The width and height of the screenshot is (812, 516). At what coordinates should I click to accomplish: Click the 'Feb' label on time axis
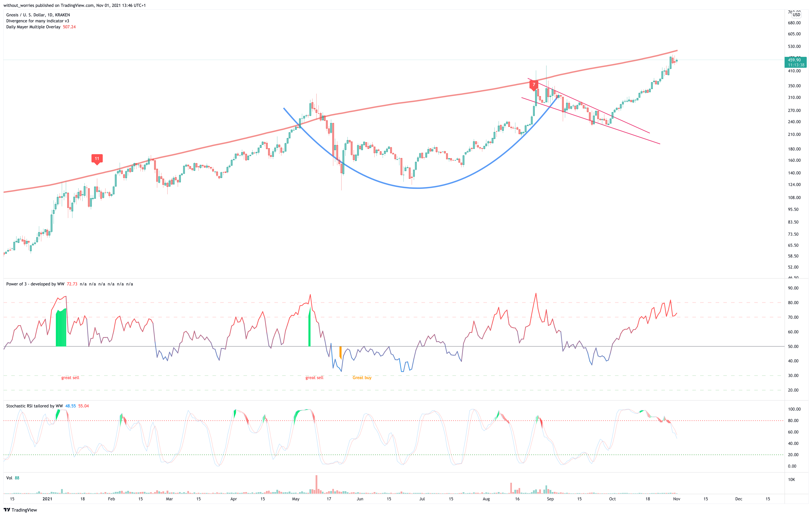pyautogui.click(x=111, y=499)
